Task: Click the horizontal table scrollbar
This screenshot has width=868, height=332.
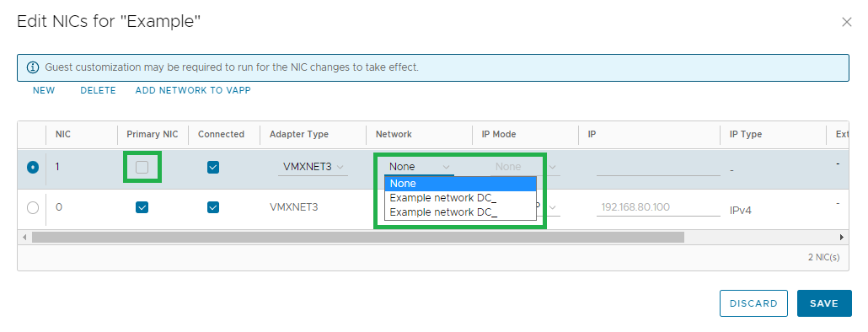Action: click(358, 237)
